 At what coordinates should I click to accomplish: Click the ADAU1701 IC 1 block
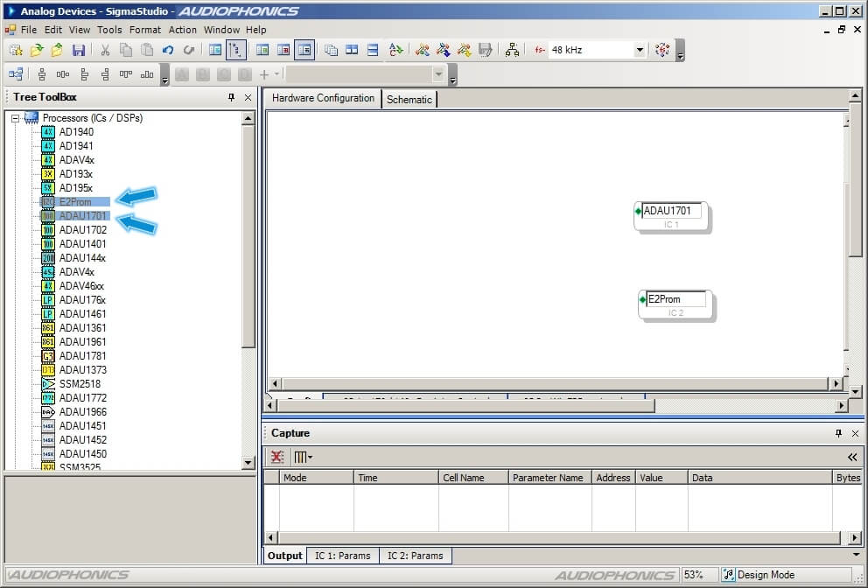coord(671,216)
